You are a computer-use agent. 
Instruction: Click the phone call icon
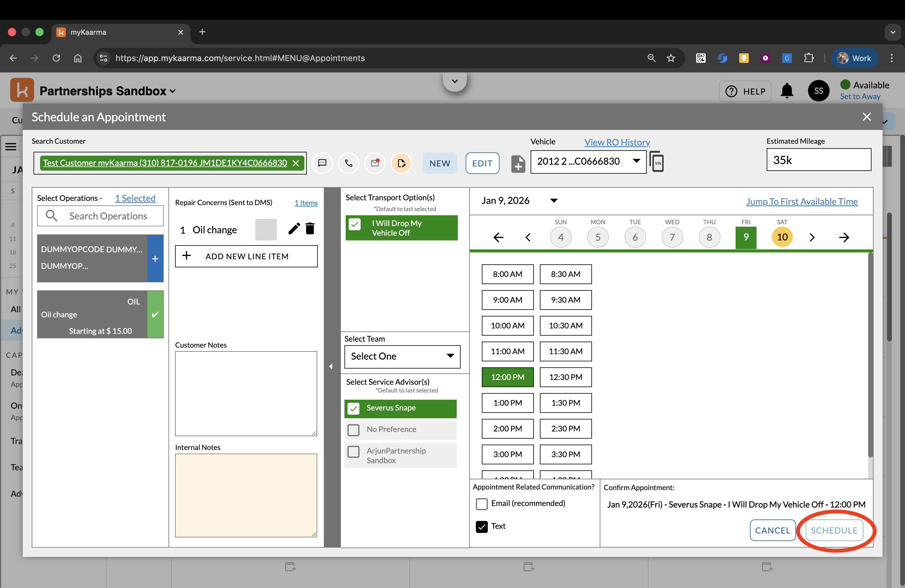(x=348, y=163)
